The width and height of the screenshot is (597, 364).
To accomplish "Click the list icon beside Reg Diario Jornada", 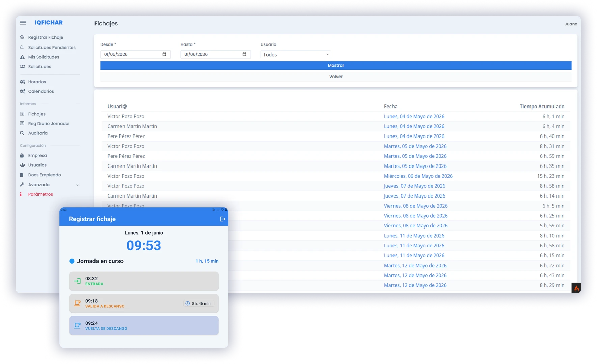I will click(x=22, y=123).
